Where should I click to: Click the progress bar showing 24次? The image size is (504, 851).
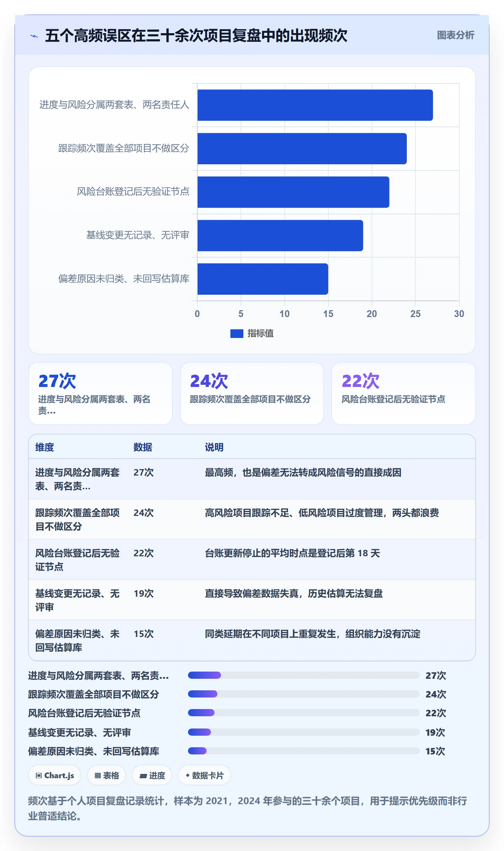(x=304, y=694)
